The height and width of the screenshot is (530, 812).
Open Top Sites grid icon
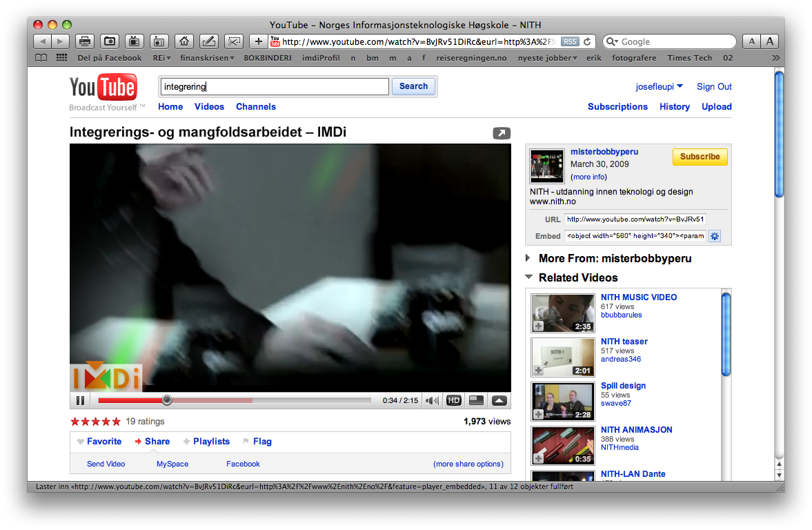pos(61,58)
